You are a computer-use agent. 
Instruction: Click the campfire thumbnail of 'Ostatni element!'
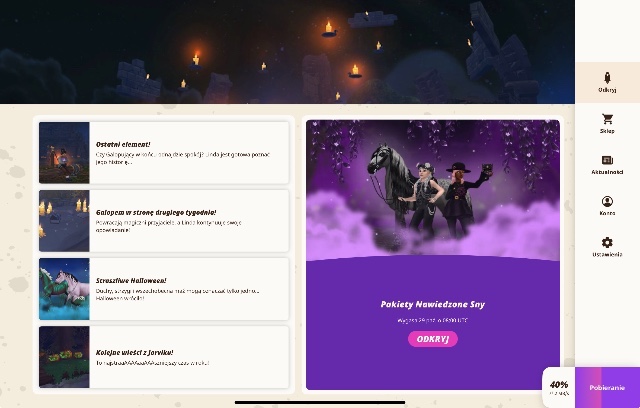64,153
